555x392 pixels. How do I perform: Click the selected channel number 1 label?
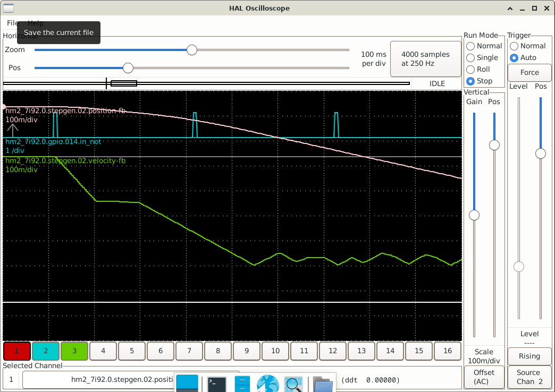pos(11,380)
